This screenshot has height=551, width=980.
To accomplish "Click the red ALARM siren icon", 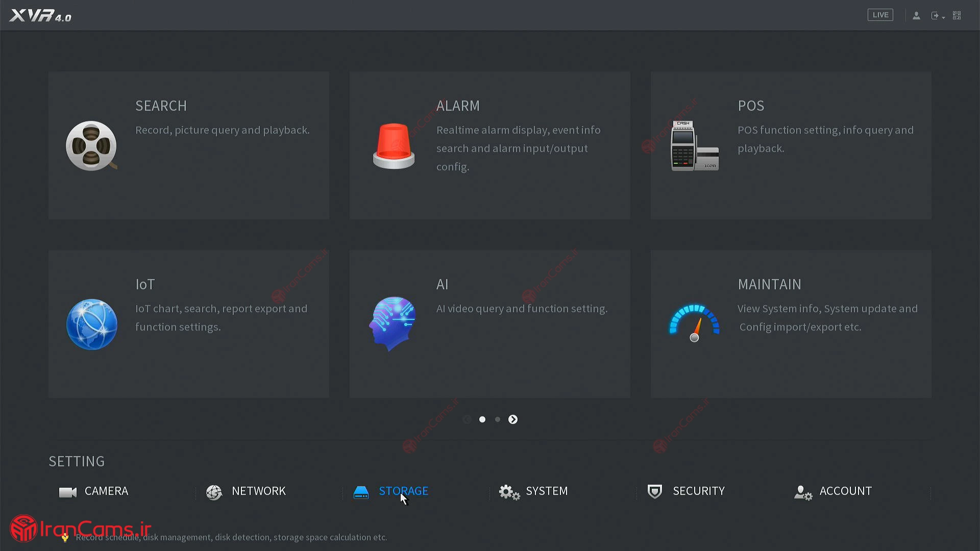I will 394,146.
